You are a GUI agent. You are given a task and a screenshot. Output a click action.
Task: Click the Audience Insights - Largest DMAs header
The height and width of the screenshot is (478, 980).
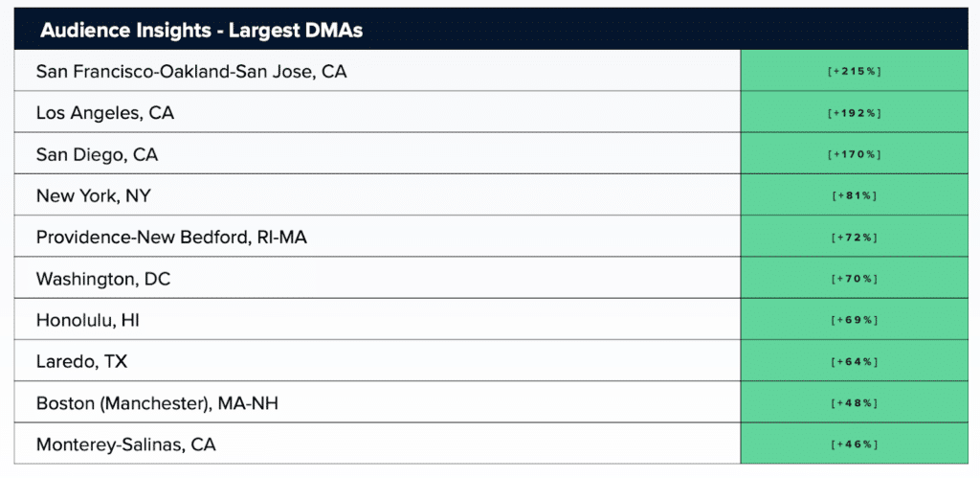point(200,31)
